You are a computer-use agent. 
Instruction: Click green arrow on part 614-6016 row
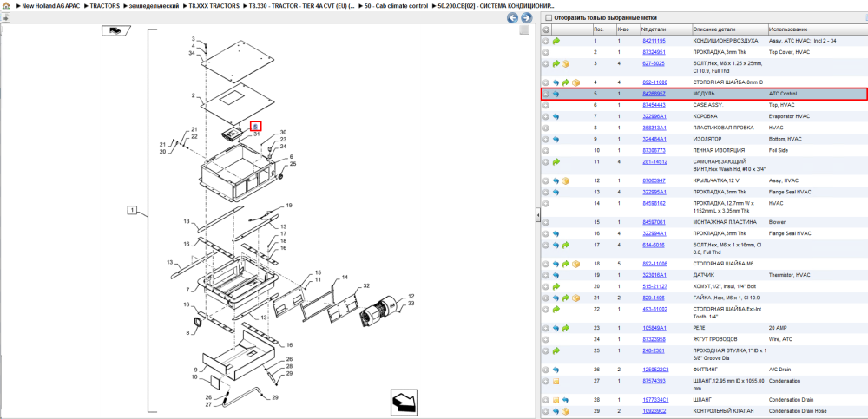click(x=566, y=245)
